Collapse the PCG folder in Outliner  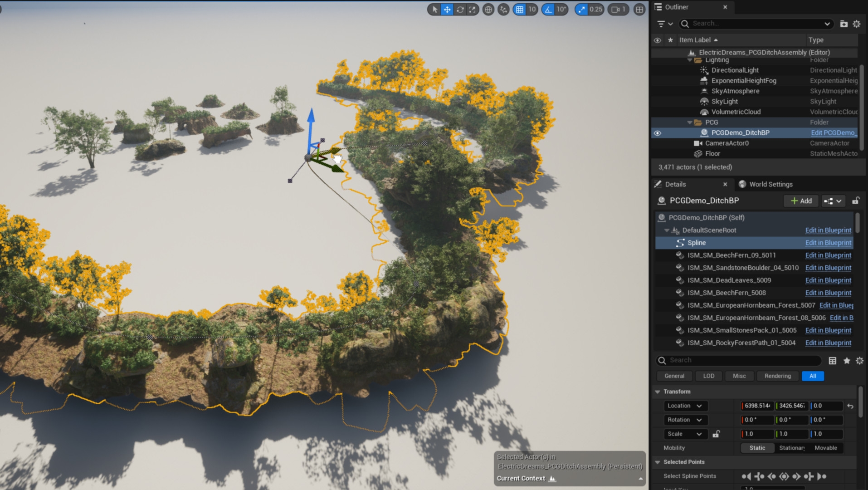pyautogui.click(x=690, y=122)
